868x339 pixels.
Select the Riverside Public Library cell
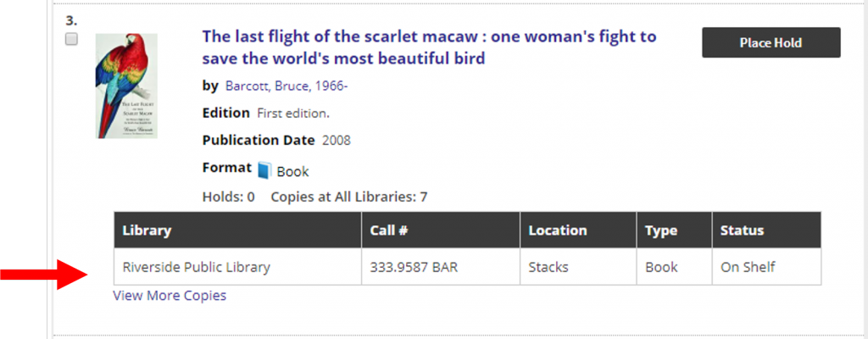[x=238, y=267]
